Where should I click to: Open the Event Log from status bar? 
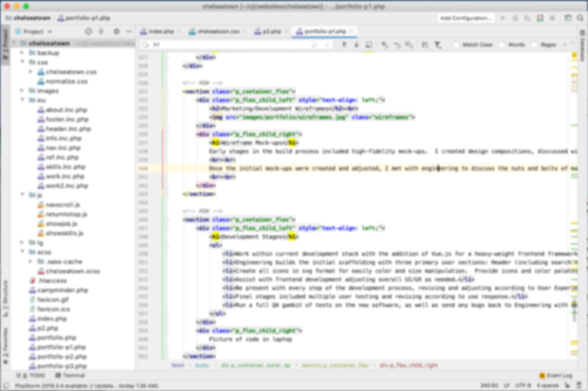click(x=557, y=375)
